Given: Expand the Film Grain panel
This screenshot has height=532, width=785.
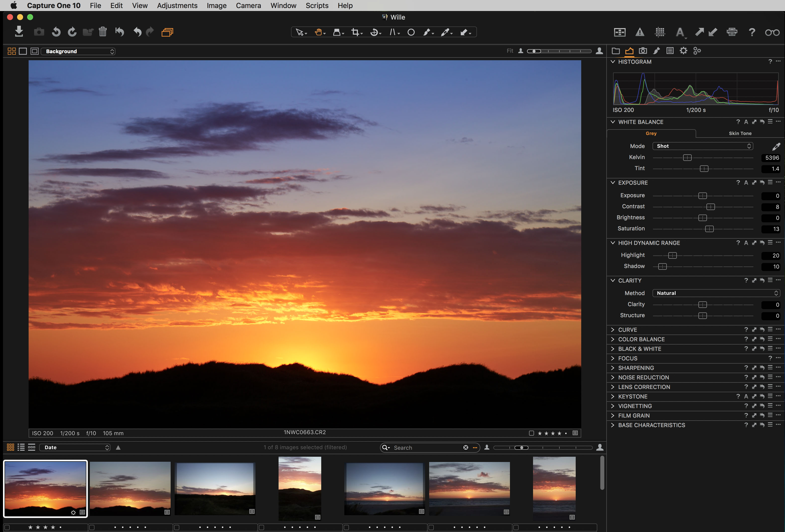Looking at the screenshot, I should (613, 416).
